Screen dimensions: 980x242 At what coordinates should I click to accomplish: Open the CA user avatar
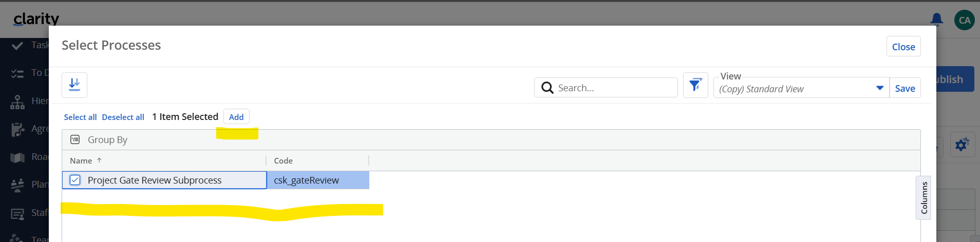(964, 20)
